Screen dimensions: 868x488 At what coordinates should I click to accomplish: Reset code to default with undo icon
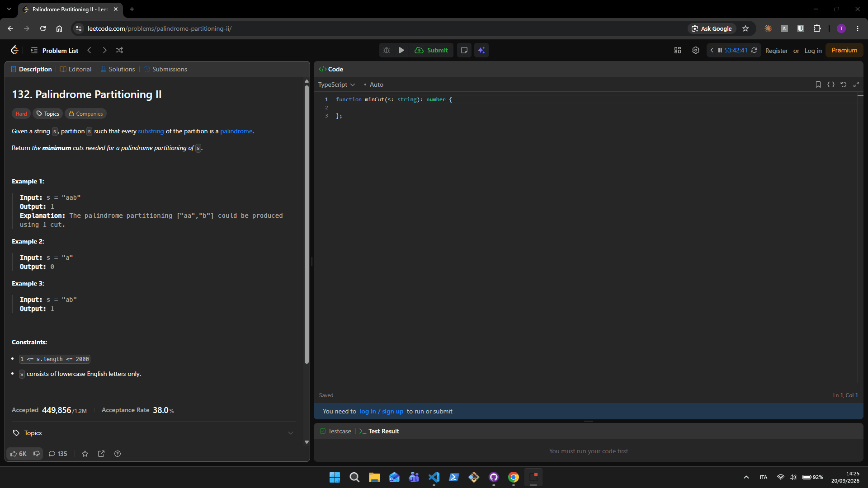coord(843,84)
